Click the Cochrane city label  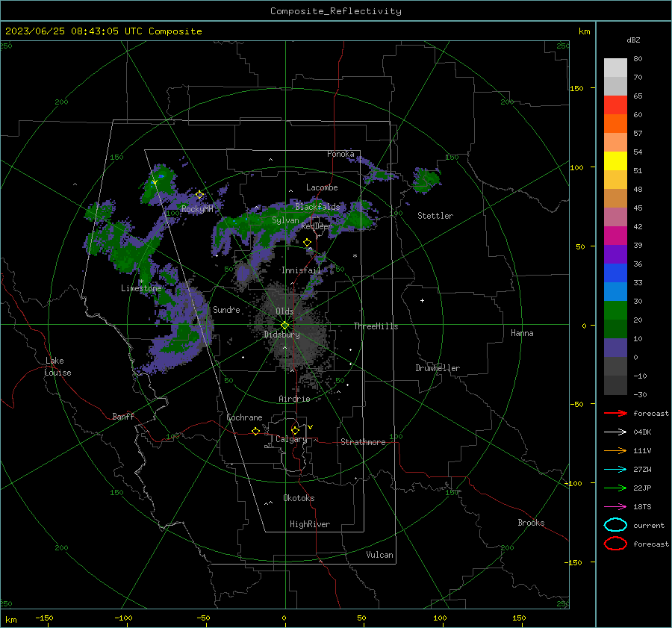point(244,417)
